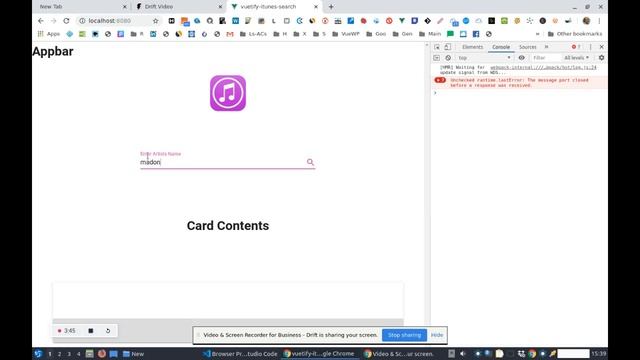
Task: Close the DevTools panel
Action: tap(601, 47)
